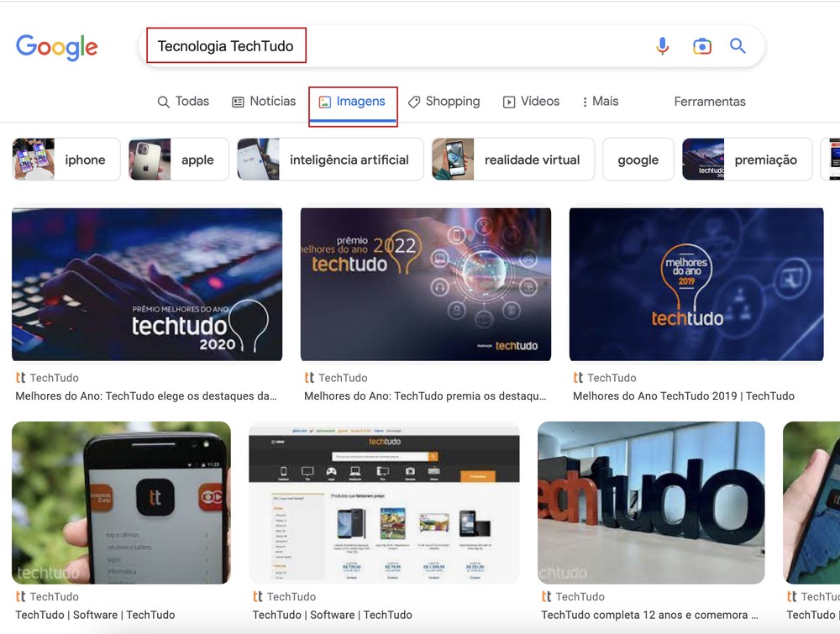Image resolution: width=840 pixels, height=634 pixels.
Task: Click the Google logo to return home
Action: tap(56, 48)
